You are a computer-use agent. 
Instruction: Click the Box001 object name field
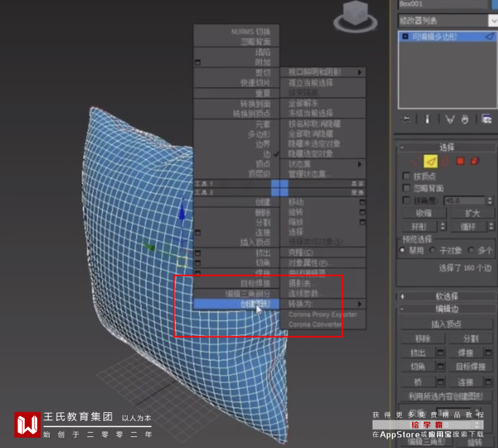tap(443, 4)
